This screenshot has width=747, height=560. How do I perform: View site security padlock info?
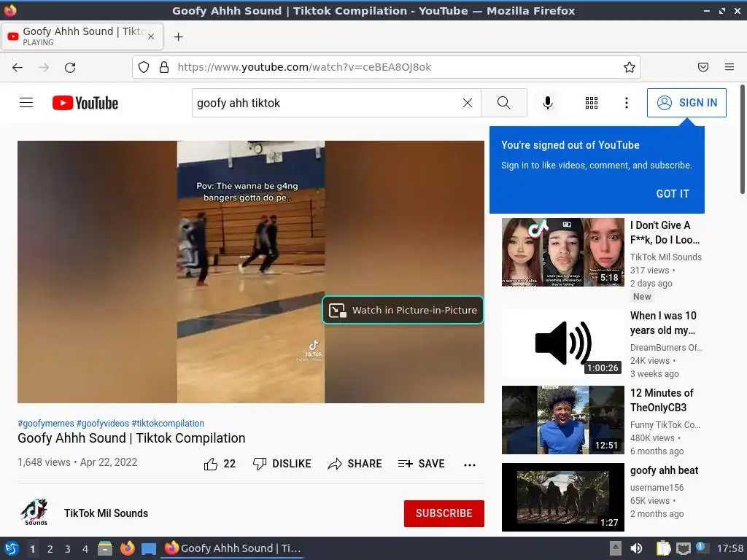coord(164,67)
